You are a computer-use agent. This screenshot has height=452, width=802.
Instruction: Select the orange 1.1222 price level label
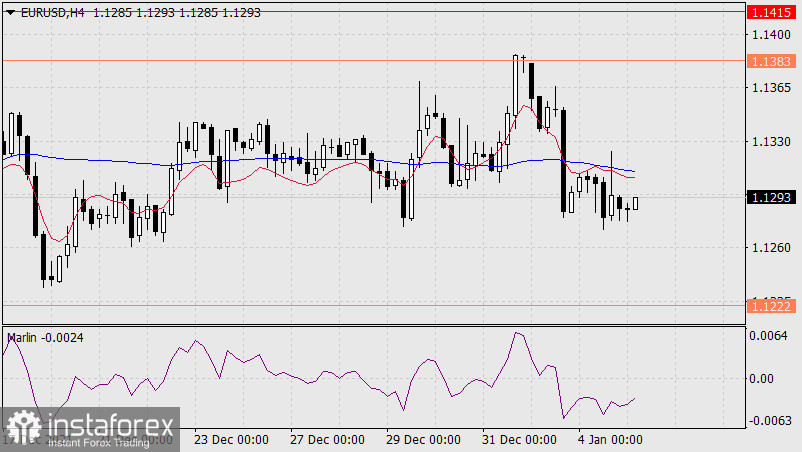pos(771,306)
